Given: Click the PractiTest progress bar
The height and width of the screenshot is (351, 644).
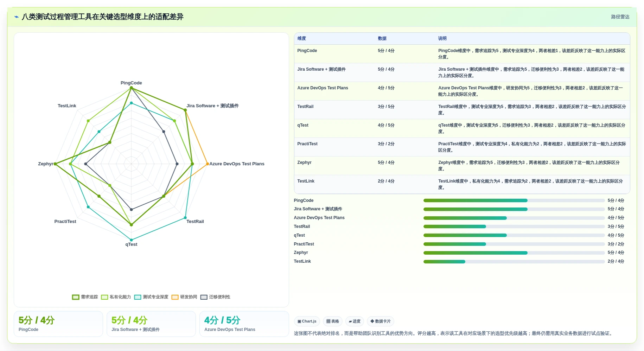Looking at the screenshot, I should 514,244.
